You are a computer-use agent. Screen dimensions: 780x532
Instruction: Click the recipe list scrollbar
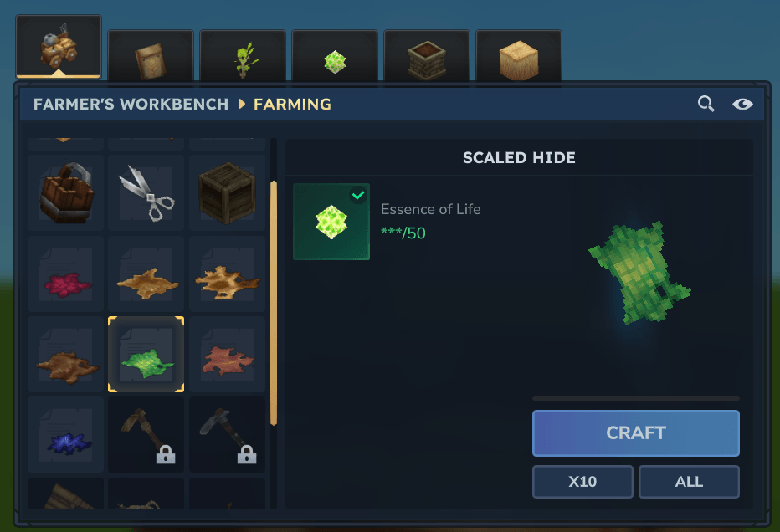pyautogui.click(x=274, y=304)
